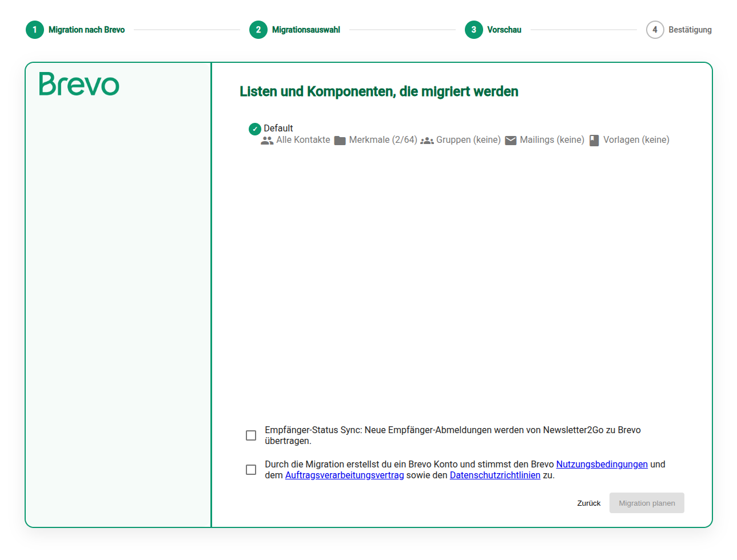
Task: Open the Nutzungsbedingungen link
Action: click(602, 465)
